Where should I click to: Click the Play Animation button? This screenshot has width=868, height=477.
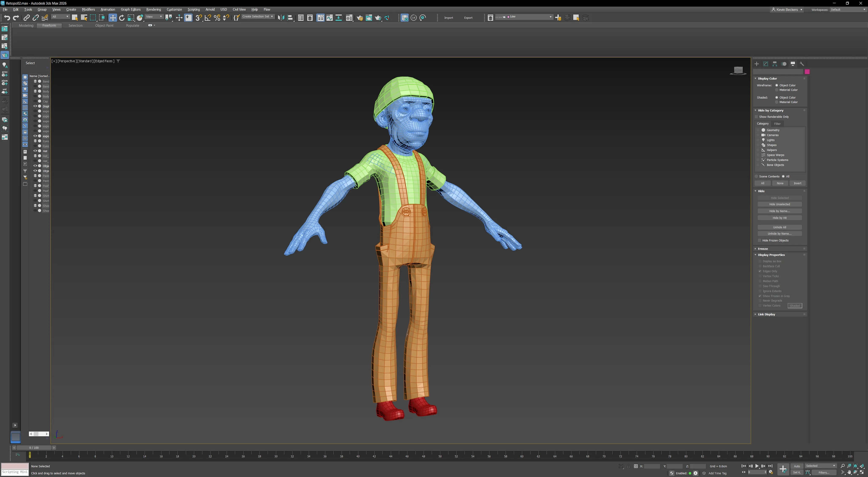757,466
